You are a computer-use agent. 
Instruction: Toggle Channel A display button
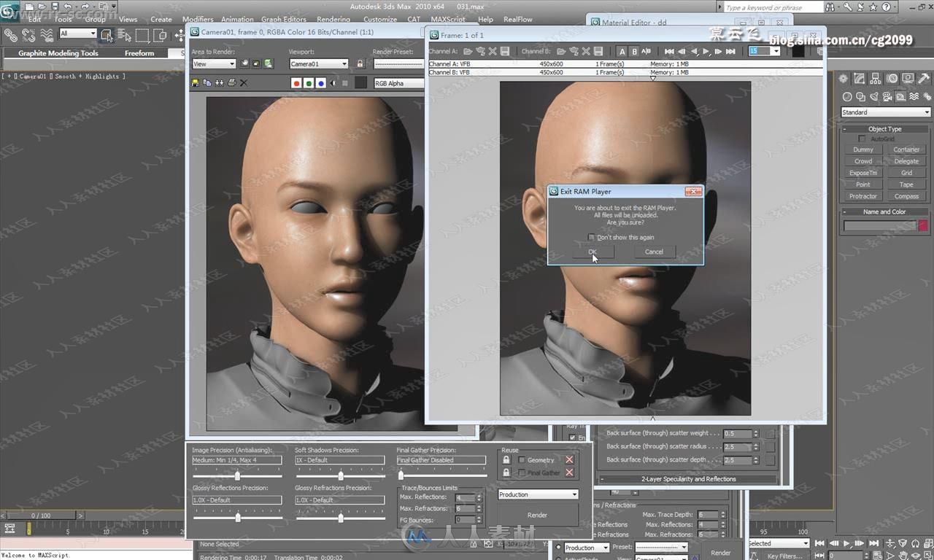(x=622, y=51)
